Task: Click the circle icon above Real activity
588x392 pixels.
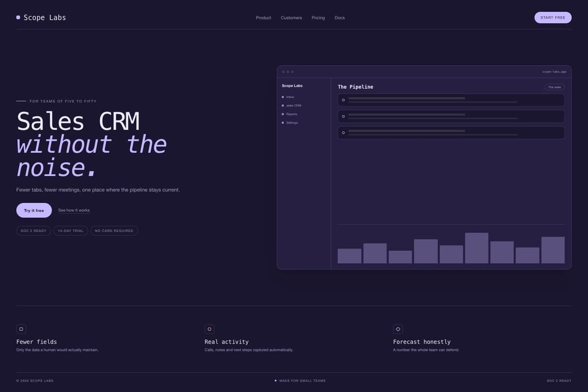Action: (209, 329)
